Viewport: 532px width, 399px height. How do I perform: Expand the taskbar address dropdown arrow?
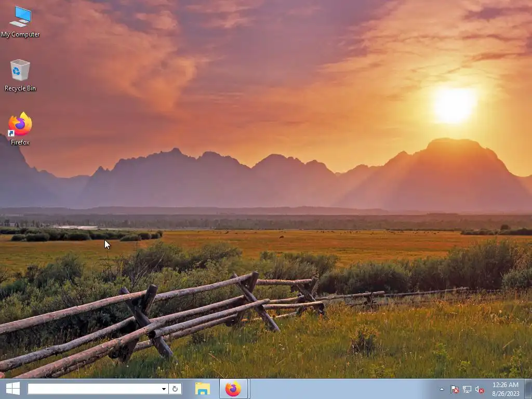click(x=164, y=389)
